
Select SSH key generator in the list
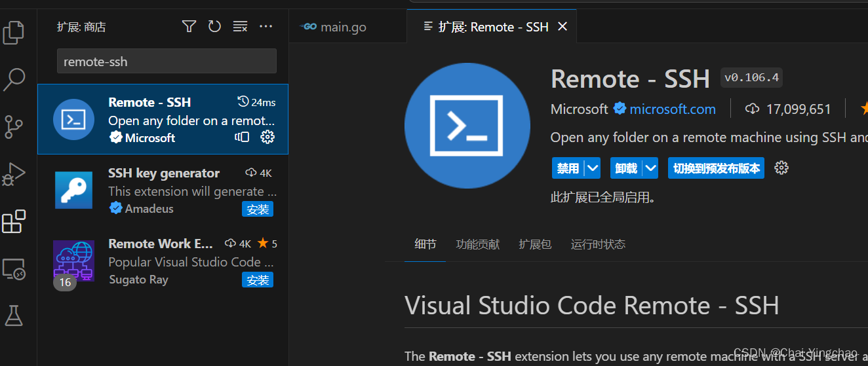[163, 190]
